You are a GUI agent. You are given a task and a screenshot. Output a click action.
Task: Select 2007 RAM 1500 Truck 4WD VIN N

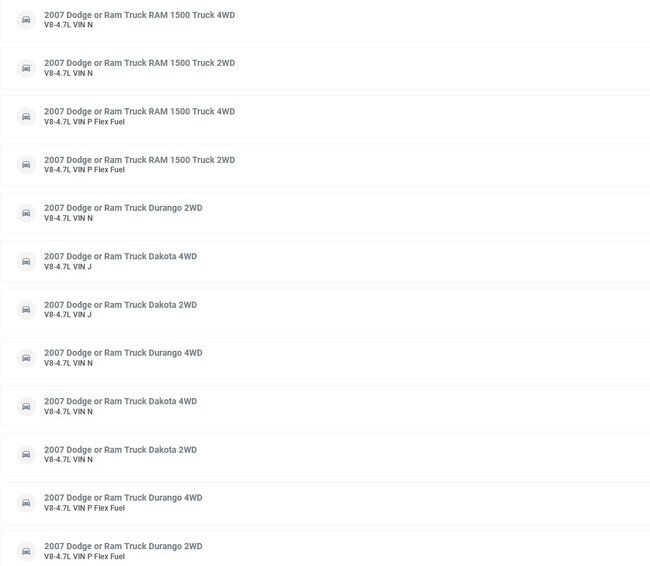[325, 20]
